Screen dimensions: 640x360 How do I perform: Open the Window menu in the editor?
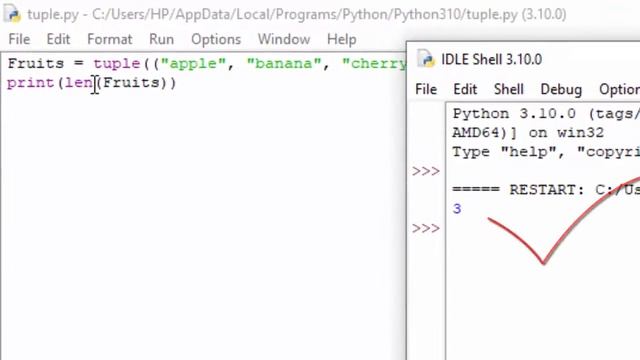tap(284, 39)
